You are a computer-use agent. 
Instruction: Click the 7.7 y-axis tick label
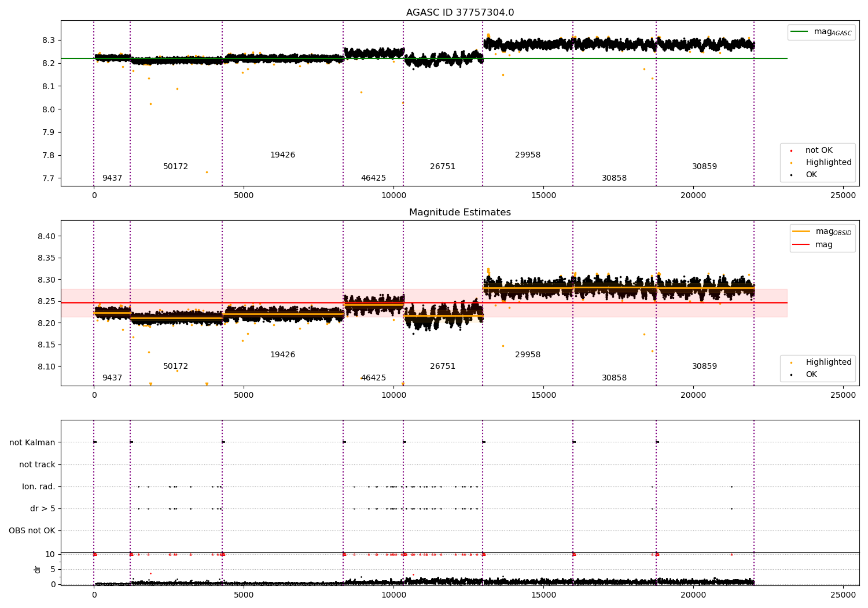(x=49, y=178)
